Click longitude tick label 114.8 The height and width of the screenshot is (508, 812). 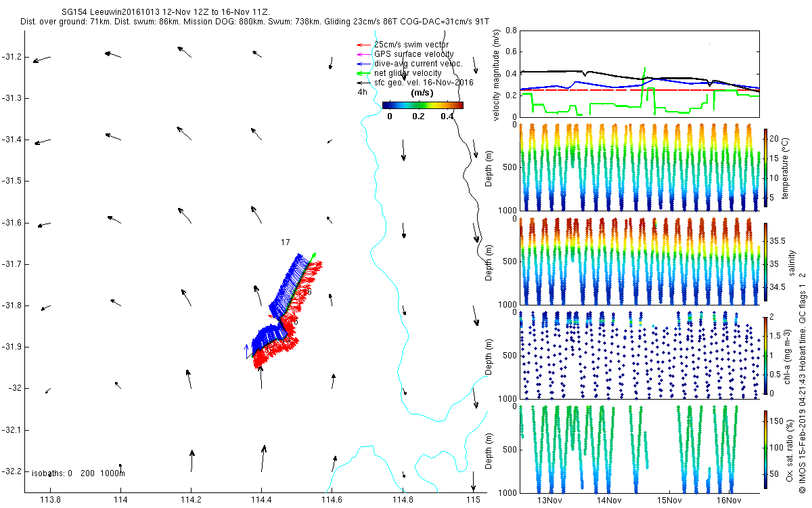[403, 501]
